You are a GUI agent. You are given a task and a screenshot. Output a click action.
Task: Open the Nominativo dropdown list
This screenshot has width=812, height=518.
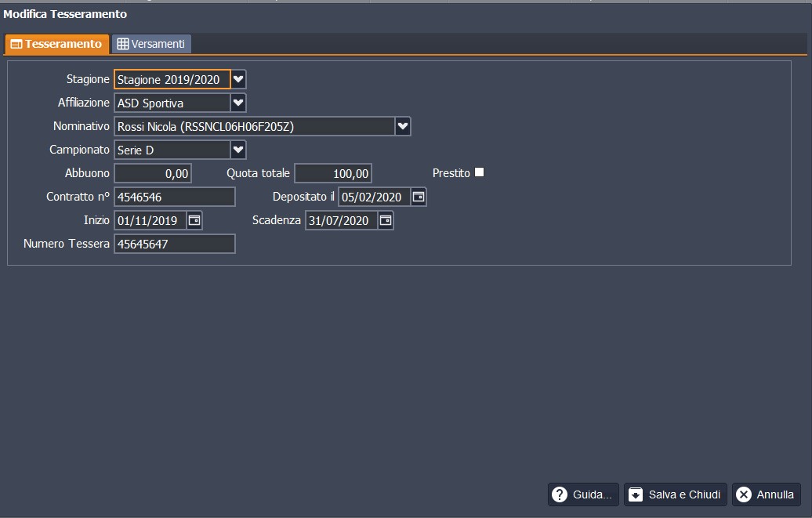403,126
